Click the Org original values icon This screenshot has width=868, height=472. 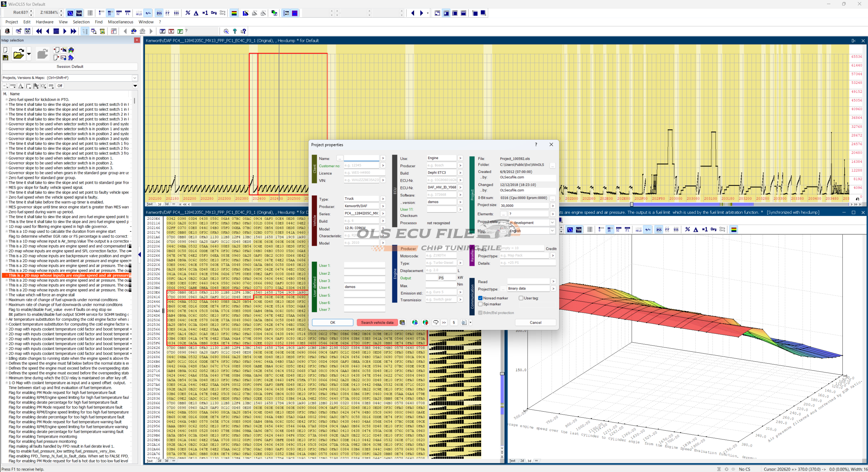(x=214, y=13)
